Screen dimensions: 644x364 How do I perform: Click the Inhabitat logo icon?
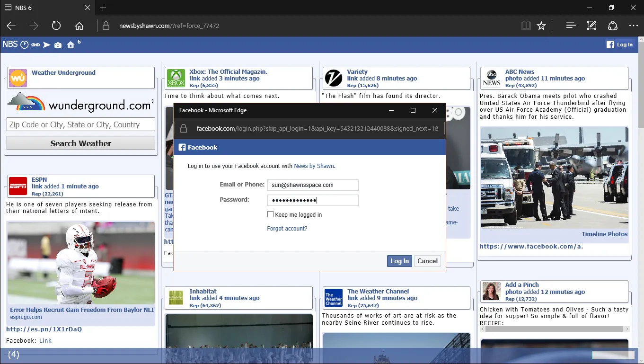pos(176,297)
